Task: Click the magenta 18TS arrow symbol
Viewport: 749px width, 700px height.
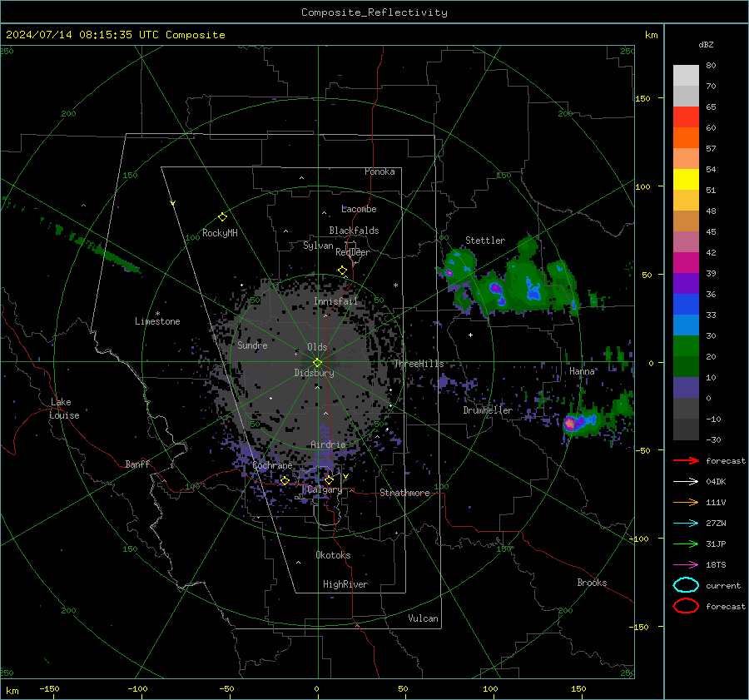Action: (x=686, y=565)
